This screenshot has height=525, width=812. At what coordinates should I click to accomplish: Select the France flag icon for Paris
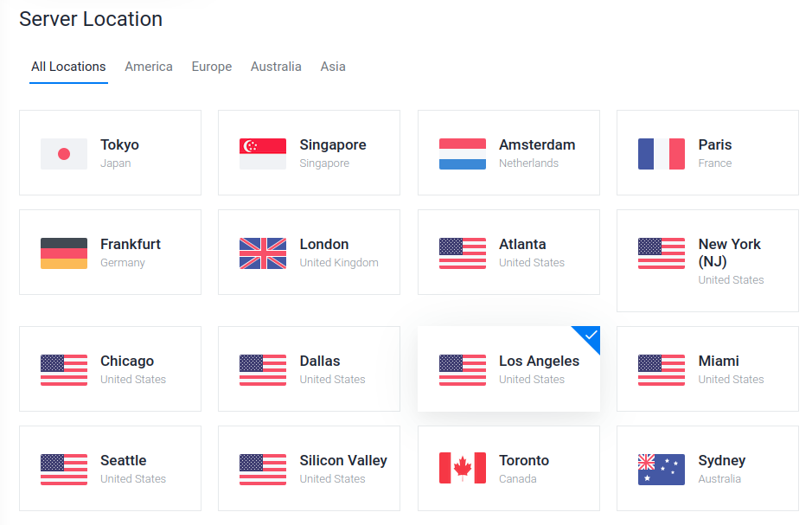pos(662,154)
